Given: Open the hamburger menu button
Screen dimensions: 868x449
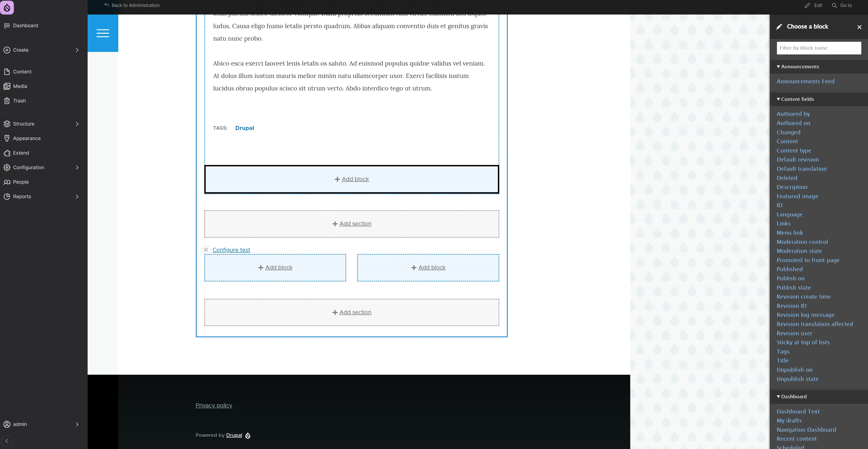Looking at the screenshot, I should click(103, 33).
